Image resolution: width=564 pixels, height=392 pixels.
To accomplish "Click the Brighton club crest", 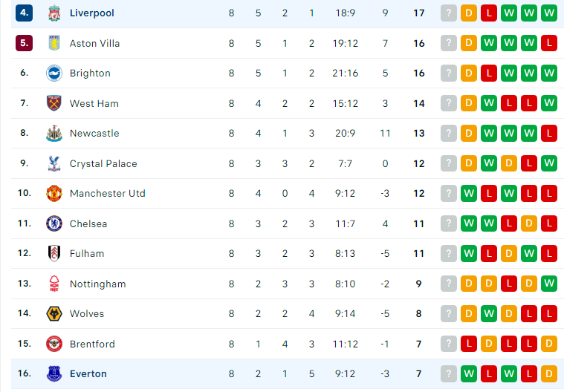I will click(54, 73).
